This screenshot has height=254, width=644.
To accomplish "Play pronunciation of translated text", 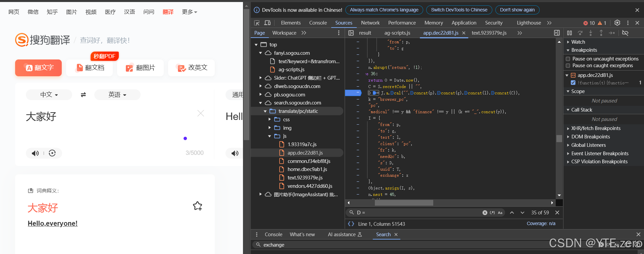I will (x=235, y=153).
